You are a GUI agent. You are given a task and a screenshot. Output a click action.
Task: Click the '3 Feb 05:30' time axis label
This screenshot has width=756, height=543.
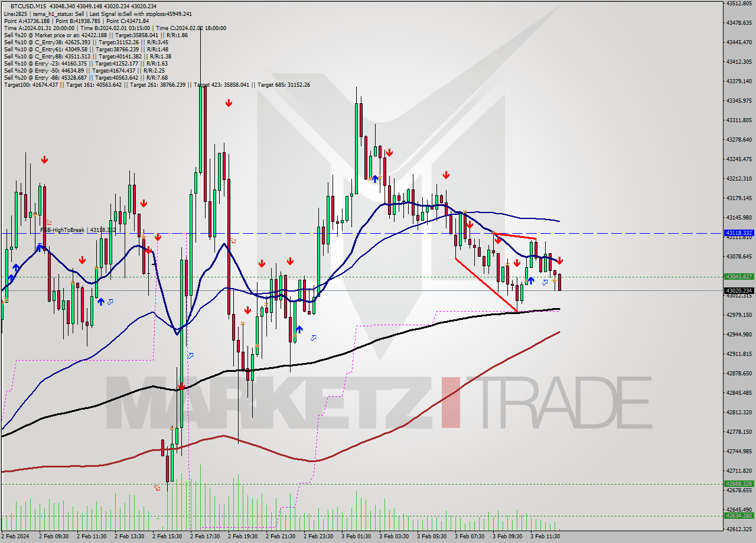coord(432,537)
